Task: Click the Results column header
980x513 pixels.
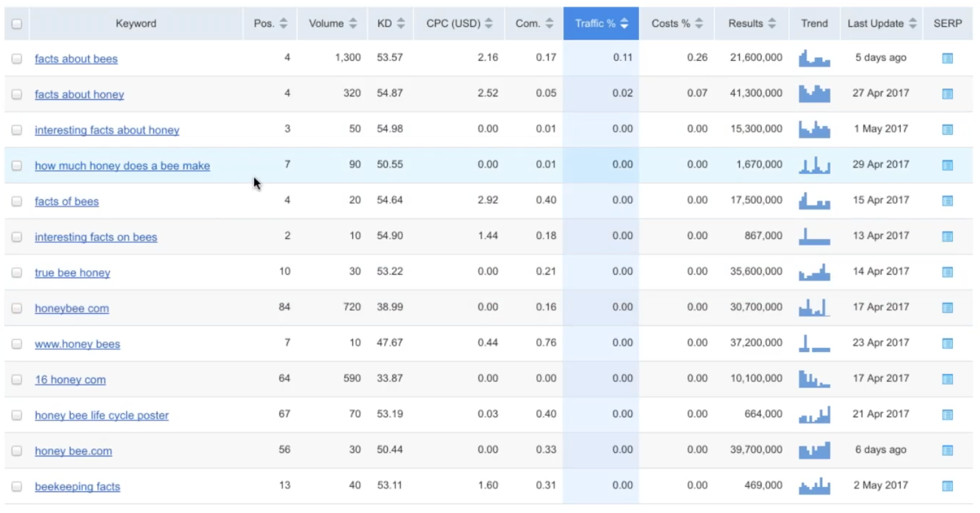Action: point(751,23)
